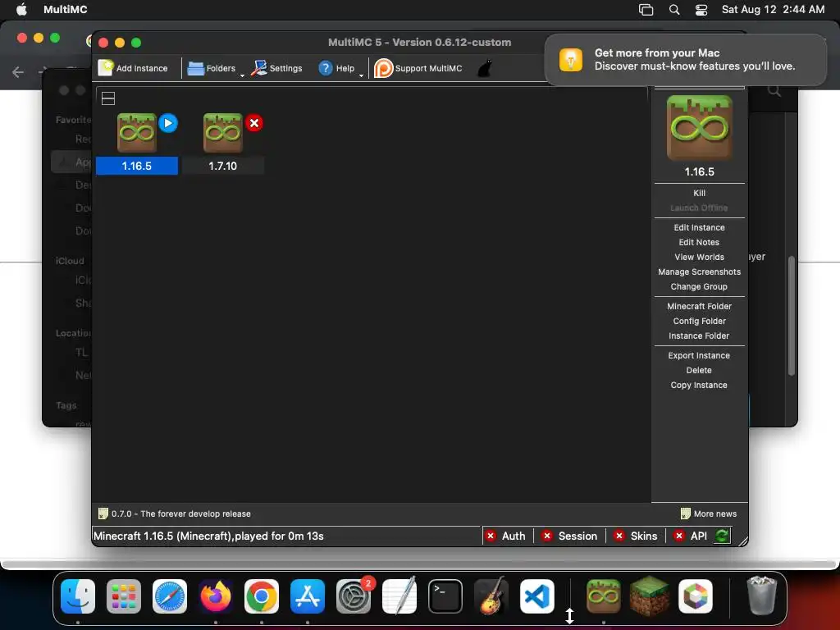Open Terminal from the Dock
The height and width of the screenshot is (630, 840).
click(445, 596)
